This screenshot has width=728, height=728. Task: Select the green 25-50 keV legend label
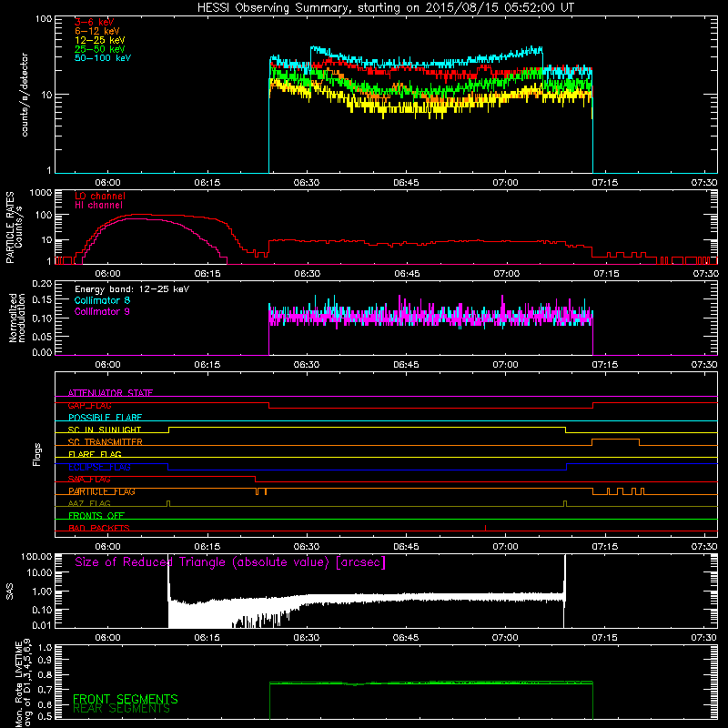point(99,49)
